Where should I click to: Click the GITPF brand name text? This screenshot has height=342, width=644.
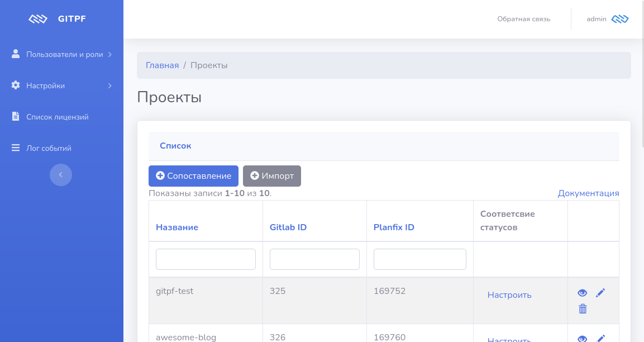tap(72, 19)
